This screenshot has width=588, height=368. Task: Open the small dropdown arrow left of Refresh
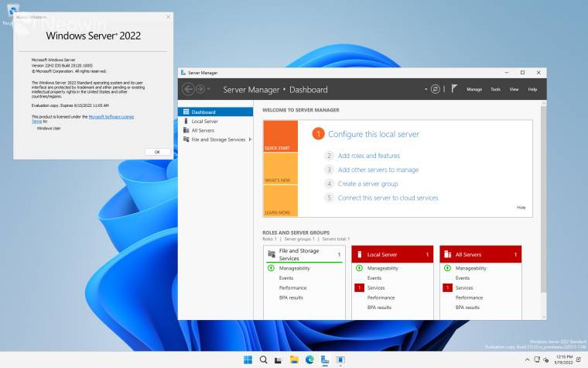[426, 89]
